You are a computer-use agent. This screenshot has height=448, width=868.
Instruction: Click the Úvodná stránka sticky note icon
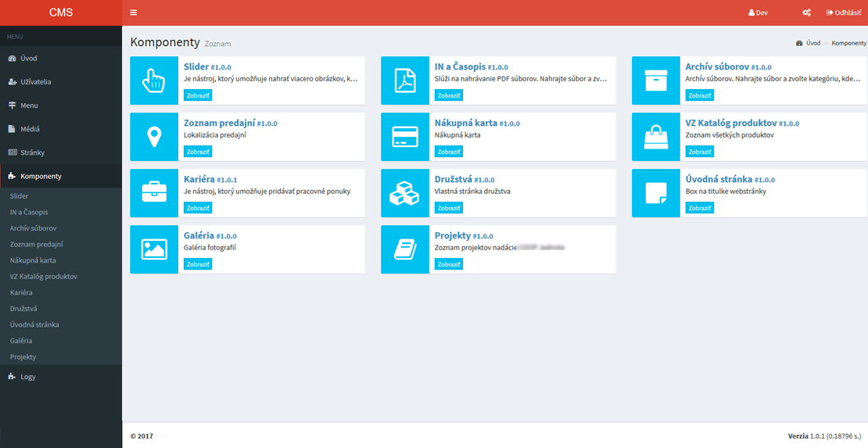pyautogui.click(x=656, y=192)
